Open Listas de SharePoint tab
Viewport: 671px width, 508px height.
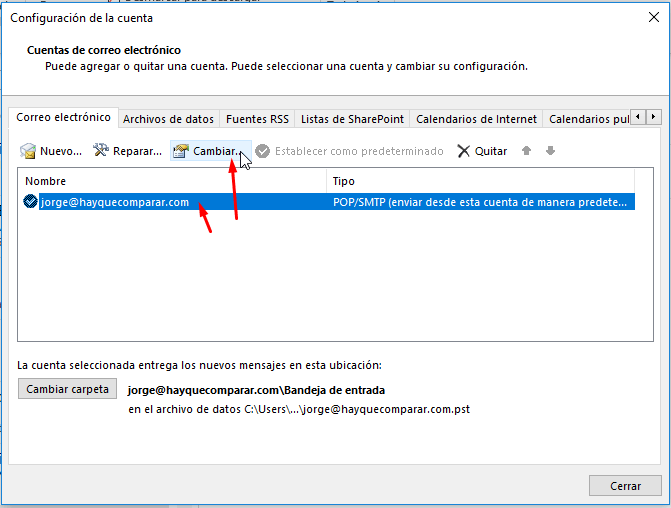point(352,119)
